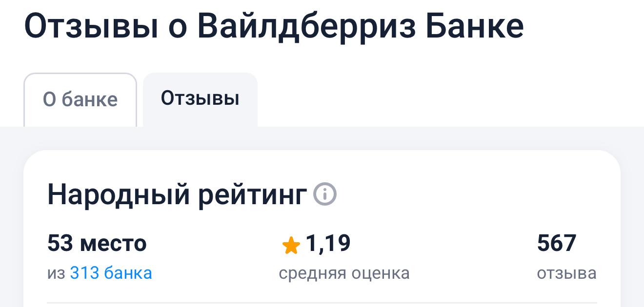Switch to the О банке tab
This screenshot has height=307, width=644.
(80, 99)
